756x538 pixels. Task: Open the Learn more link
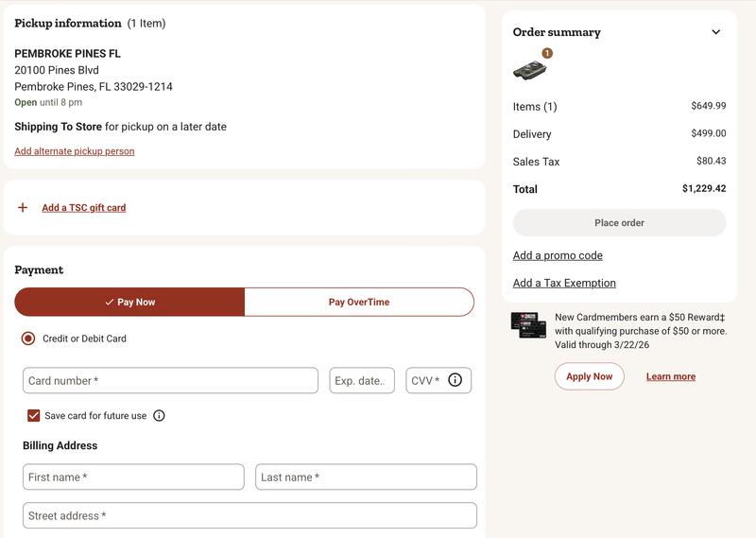[x=670, y=376]
